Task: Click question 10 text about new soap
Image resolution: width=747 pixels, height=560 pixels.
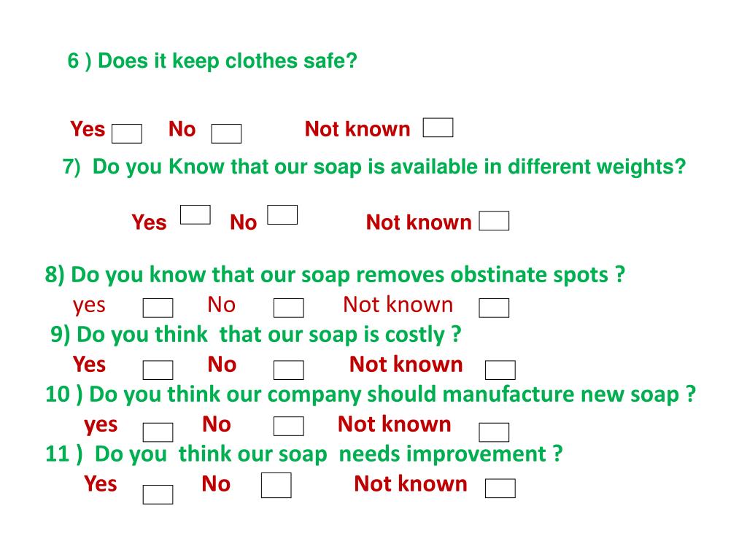Action: (x=371, y=394)
